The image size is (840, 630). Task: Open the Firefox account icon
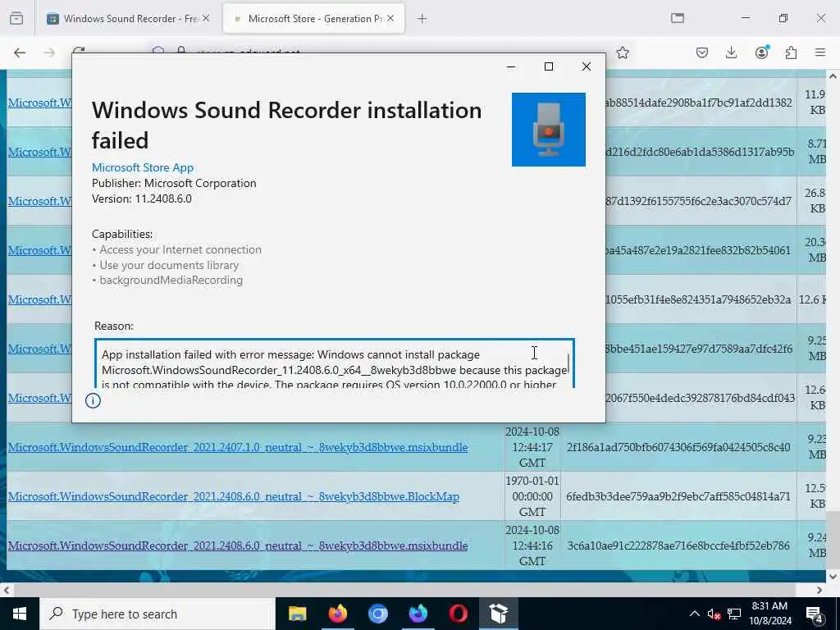coord(761,52)
